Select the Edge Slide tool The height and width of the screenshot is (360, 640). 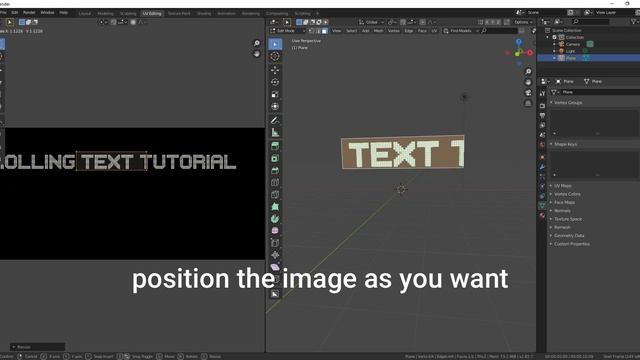(x=275, y=243)
